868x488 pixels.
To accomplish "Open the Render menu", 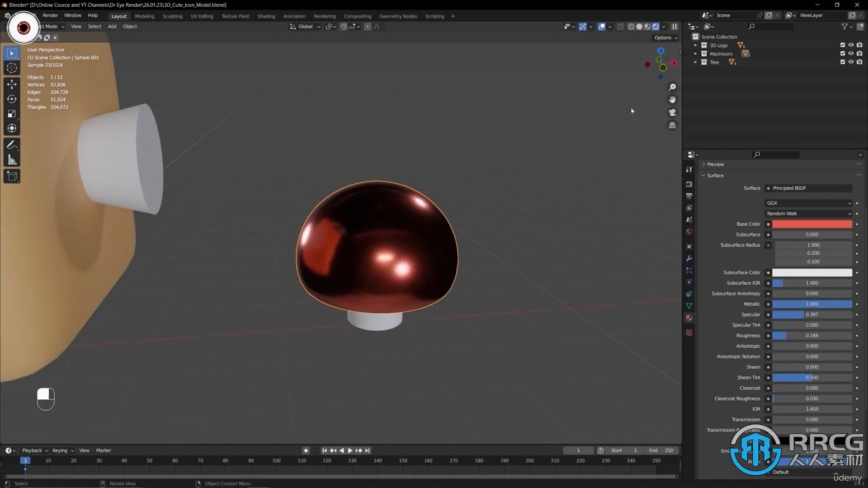I will [x=50, y=15].
